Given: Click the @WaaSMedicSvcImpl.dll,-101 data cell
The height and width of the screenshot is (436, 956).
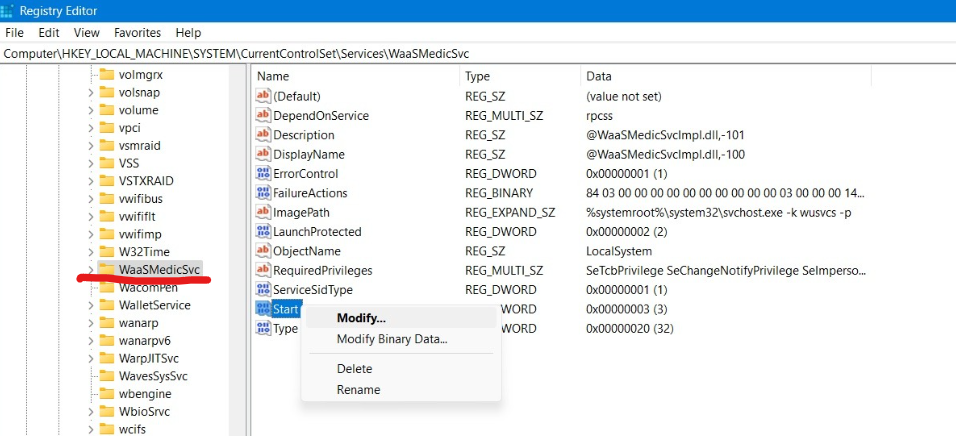Looking at the screenshot, I should point(665,135).
